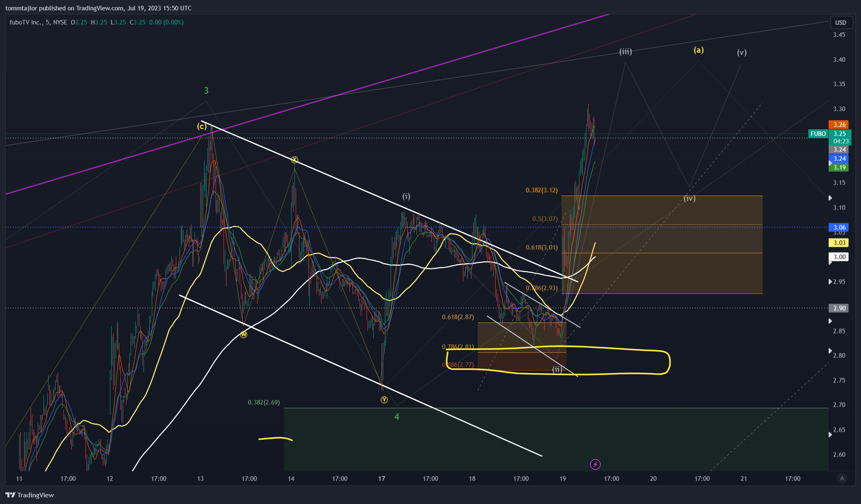Click date label 13 on time axis
Image resolution: width=861 pixels, height=504 pixels.
(200, 479)
